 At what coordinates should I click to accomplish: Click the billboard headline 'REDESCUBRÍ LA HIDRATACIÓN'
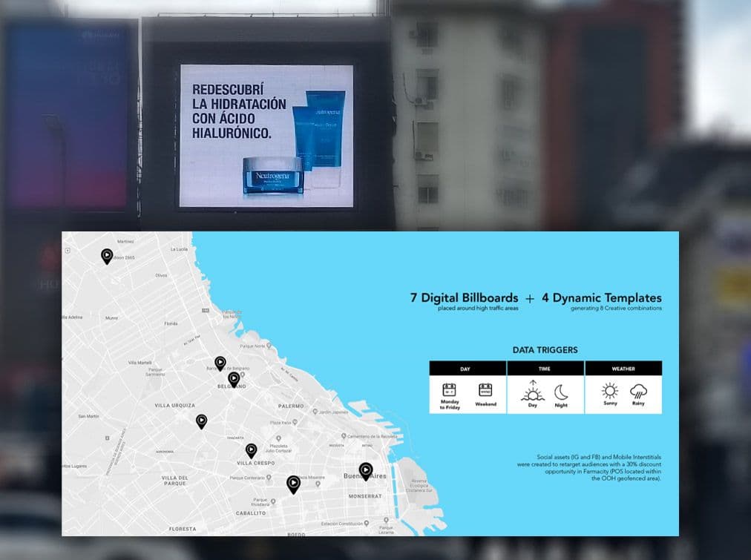tap(239, 111)
